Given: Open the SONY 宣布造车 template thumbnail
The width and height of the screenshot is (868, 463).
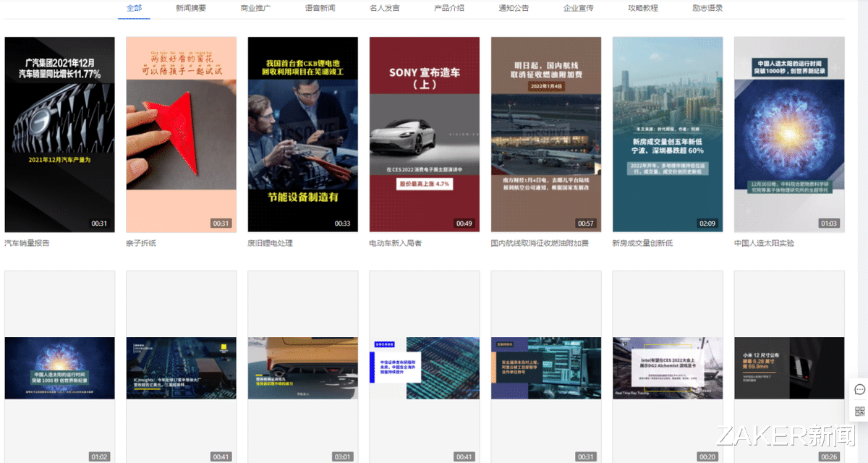Looking at the screenshot, I should click(x=425, y=135).
